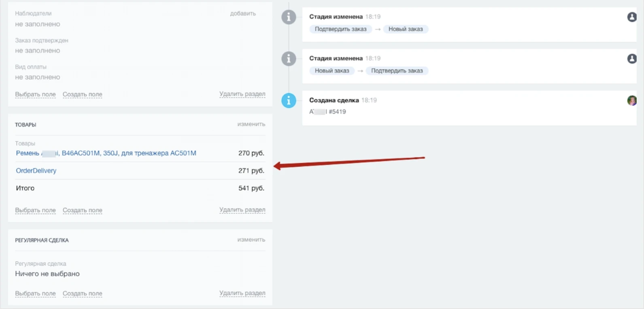Click the empty Вид оплаты field value
The height and width of the screenshot is (309, 644).
[x=38, y=77]
